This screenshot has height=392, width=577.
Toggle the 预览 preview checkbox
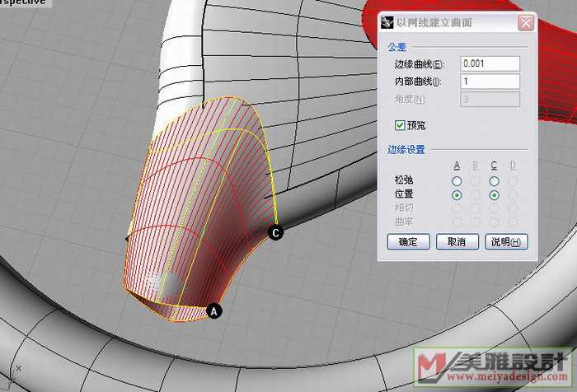coord(401,125)
